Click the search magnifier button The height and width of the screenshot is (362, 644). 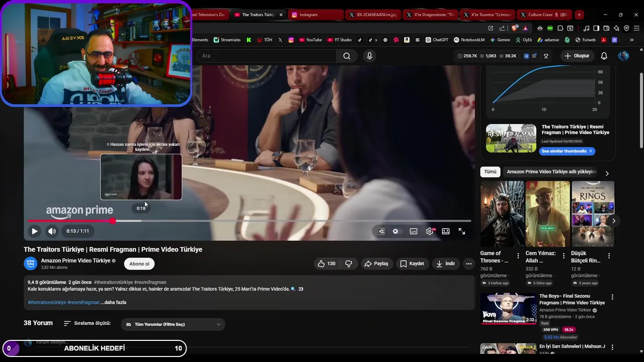pyautogui.click(x=347, y=56)
